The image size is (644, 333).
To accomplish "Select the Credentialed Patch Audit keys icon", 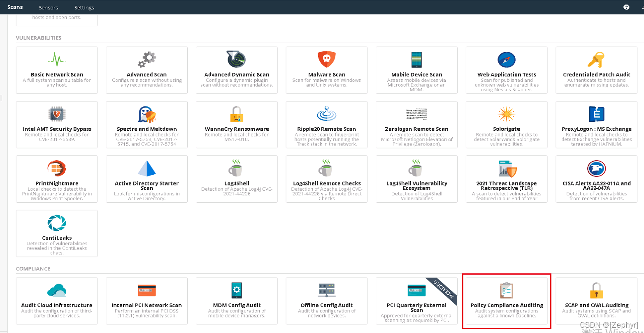I will coord(596,60).
